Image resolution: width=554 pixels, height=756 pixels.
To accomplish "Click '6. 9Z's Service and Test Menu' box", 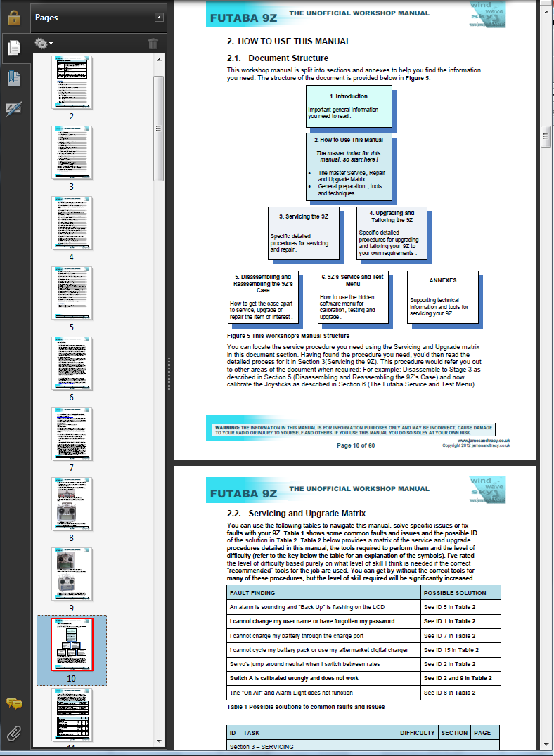I will click(353, 297).
